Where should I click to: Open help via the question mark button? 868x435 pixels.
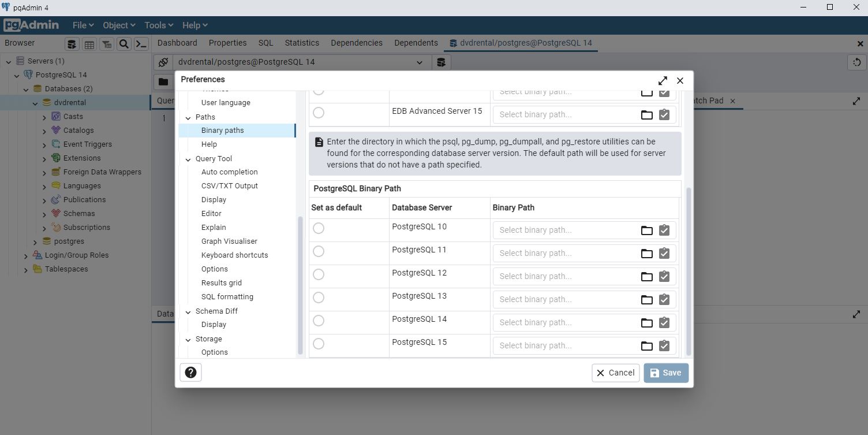point(190,373)
